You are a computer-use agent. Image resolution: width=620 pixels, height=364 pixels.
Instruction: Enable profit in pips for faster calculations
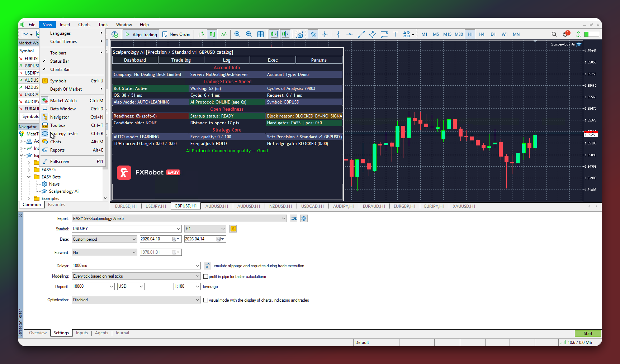205,276
